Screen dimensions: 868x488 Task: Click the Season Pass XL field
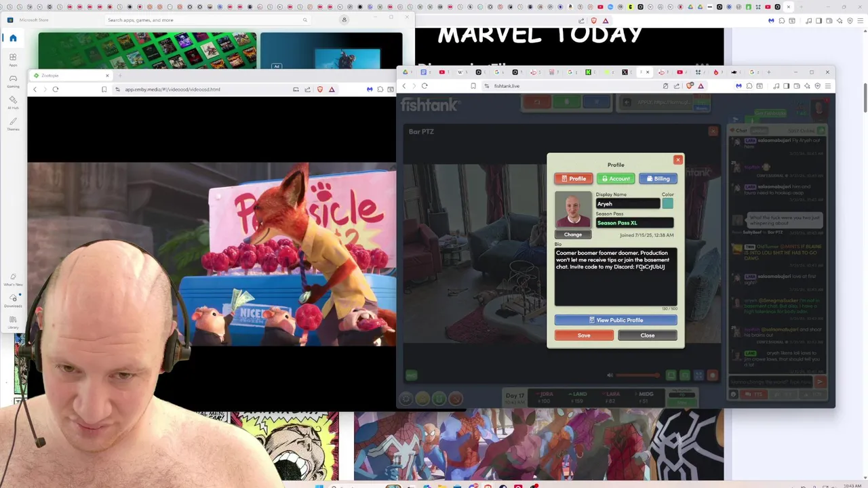coord(634,222)
